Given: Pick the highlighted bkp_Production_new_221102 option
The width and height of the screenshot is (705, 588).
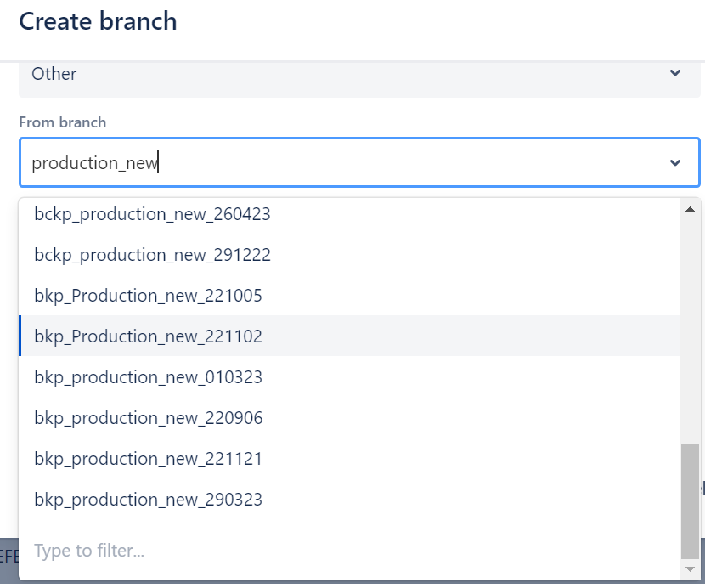Looking at the screenshot, I should (149, 336).
